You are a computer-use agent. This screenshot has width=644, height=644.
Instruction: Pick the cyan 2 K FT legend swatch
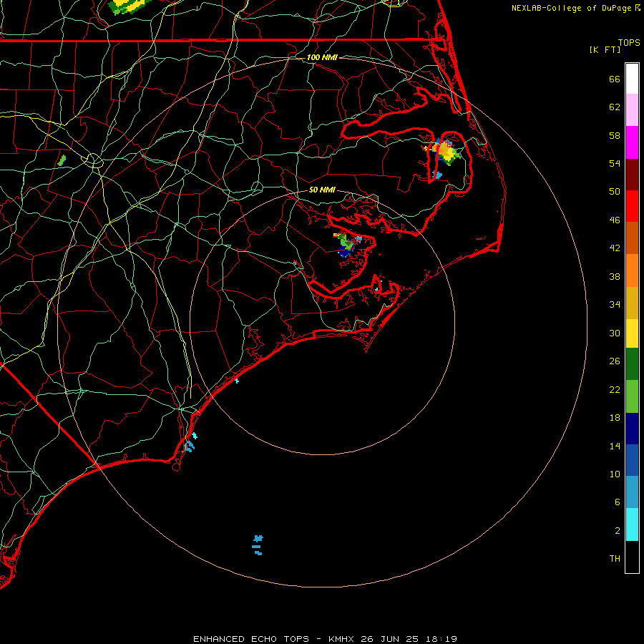pyautogui.click(x=632, y=525)
